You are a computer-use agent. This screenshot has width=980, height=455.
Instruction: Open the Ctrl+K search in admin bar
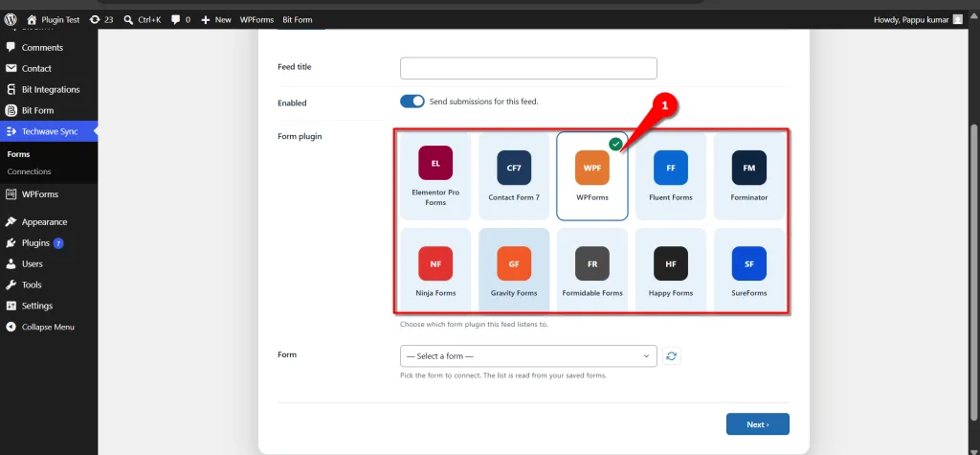click(x=142, y=19)
